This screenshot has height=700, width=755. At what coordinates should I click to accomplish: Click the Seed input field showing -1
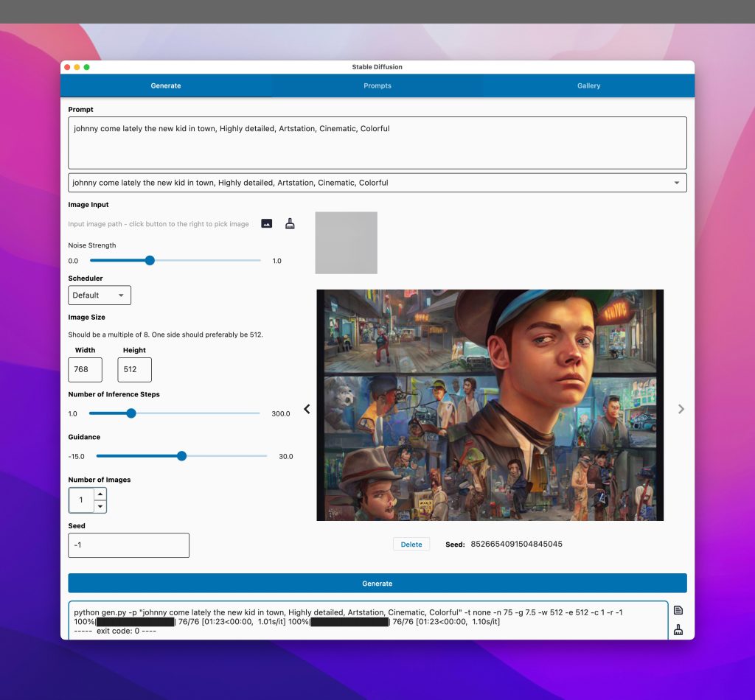[x=128, y=545]
